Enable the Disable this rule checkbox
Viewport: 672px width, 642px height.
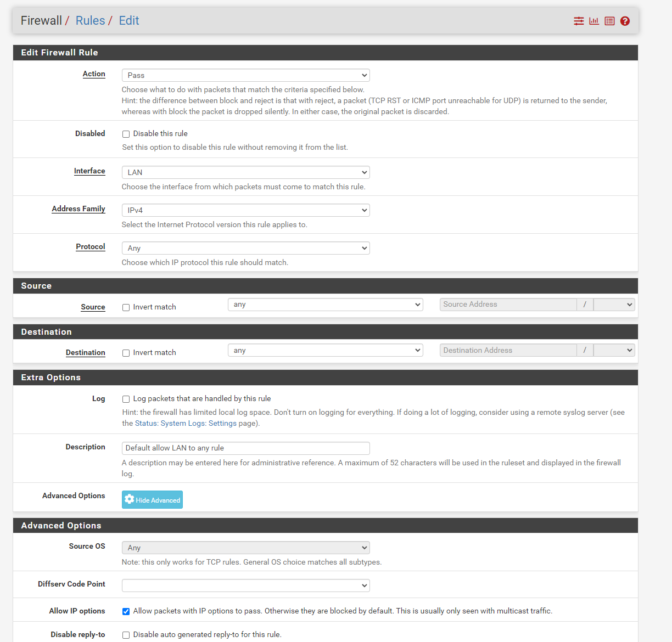126,134
